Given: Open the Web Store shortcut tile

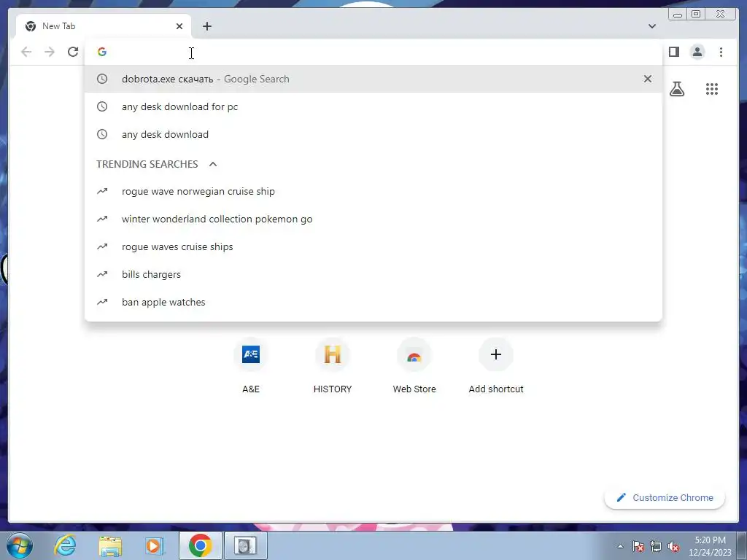Looking at the screenshot, I should (x=414, y=367).
